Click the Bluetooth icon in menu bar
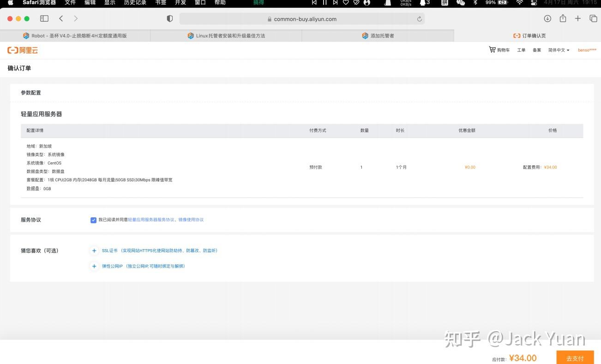 tap(475, 2)
